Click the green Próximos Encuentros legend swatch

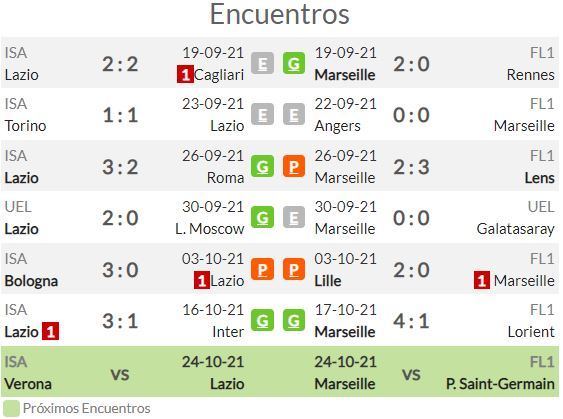pyautogui.click(x=11, y=409)
